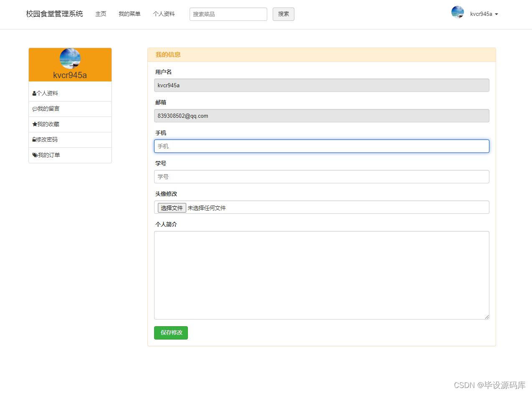Click the 邮箱 field label

pos(161,102)
